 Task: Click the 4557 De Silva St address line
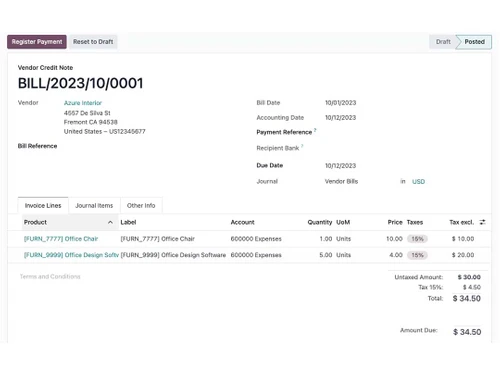click(x=87, y=113)
